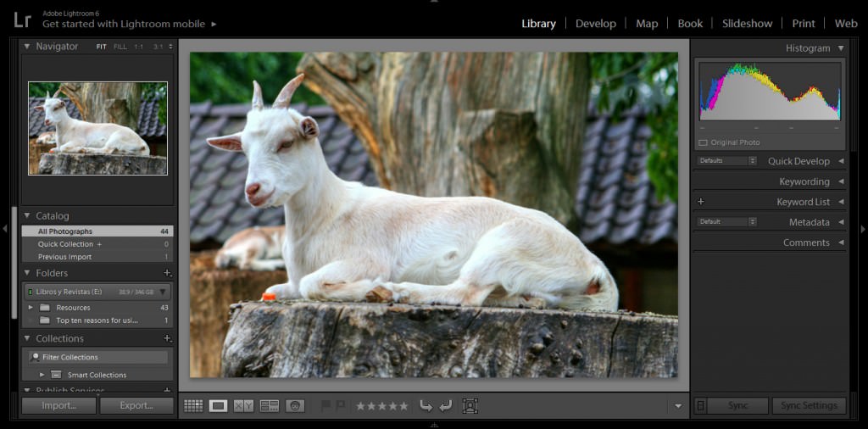Switch to the Web module

coord(846,24)
